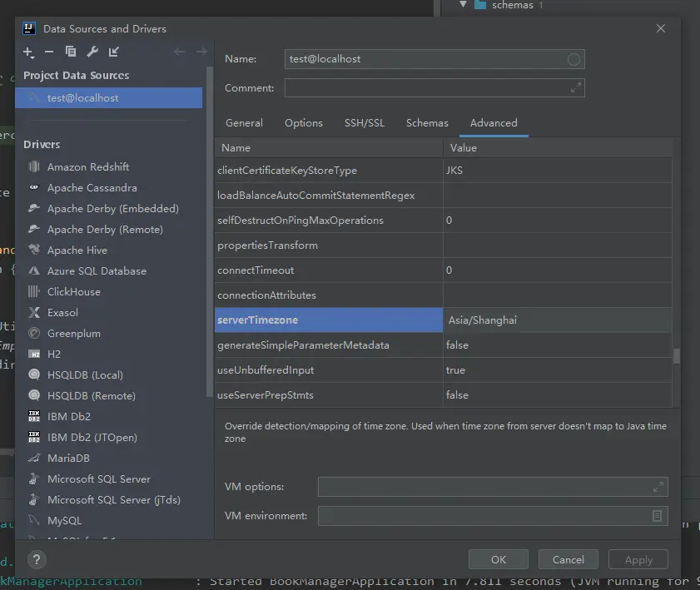Open the SSH/SSL tab
The width and height of the screenshot is (700, 590).
coord(365,123)
